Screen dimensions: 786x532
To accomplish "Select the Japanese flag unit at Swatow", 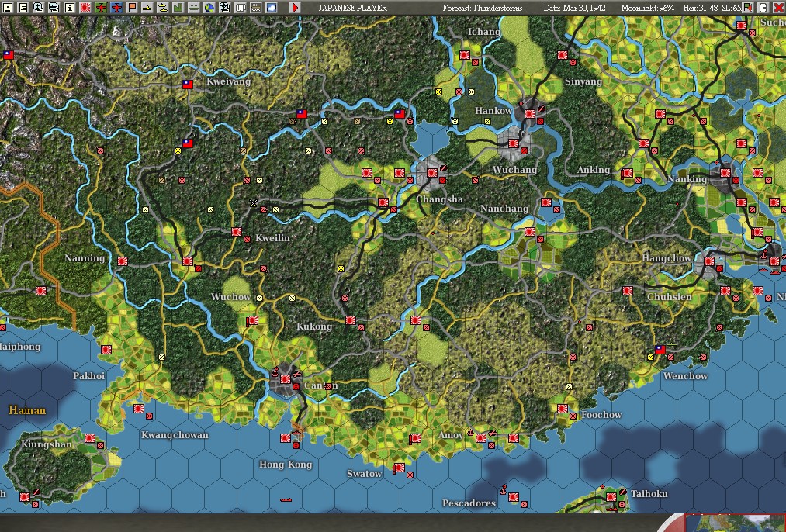I will pyautogui.click(x=400, y=468).
